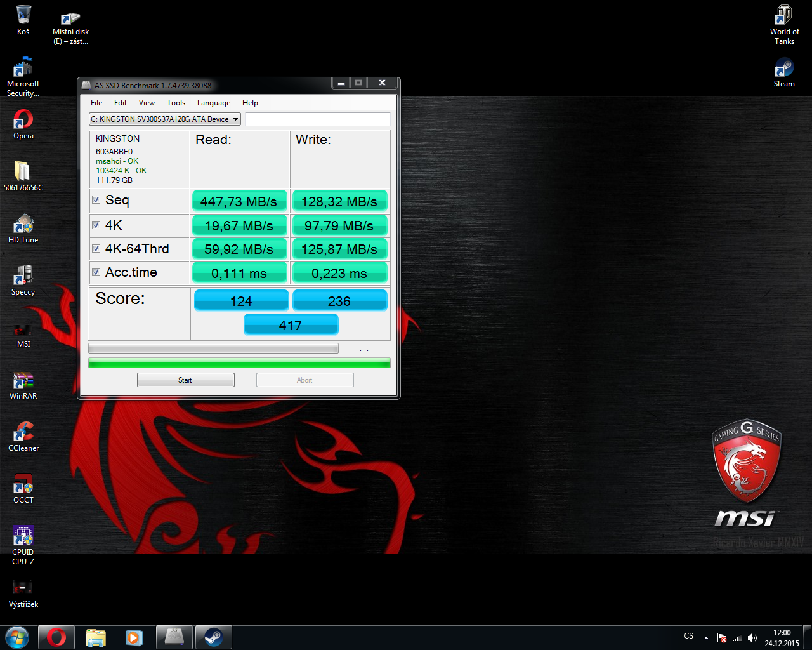Open the volume speaker tray icon
Viewport: 812px width, 650px height.
[x=752, y=638]
